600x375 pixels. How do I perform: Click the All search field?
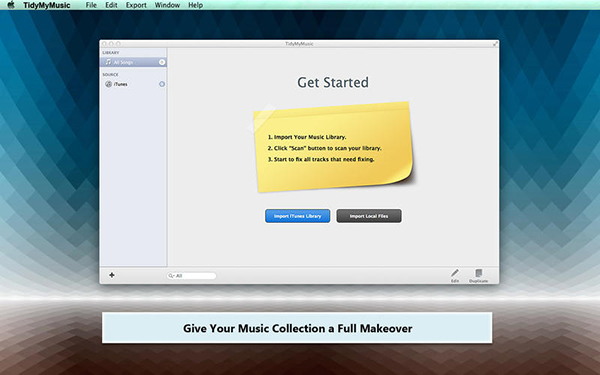click(x=192, y=276)
